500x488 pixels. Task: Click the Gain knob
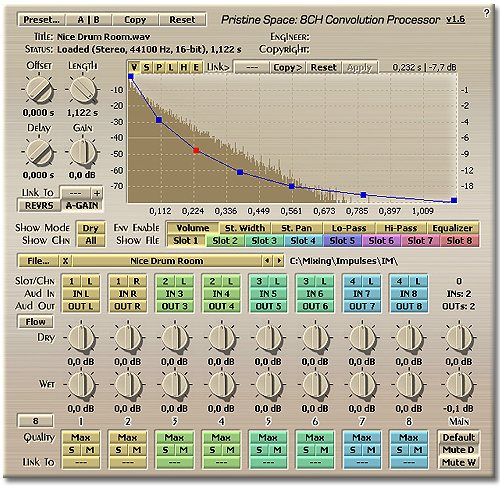tap(83, 152)
